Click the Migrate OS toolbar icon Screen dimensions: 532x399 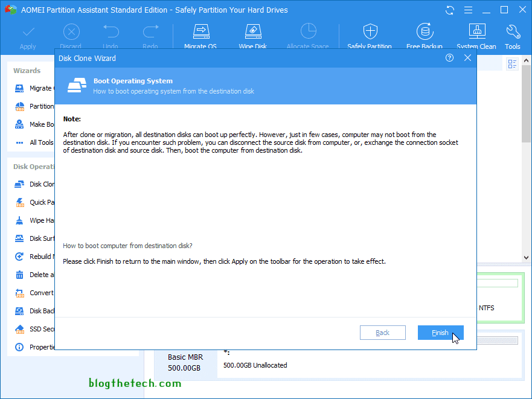pyautogui.click(x=200, y=32)
